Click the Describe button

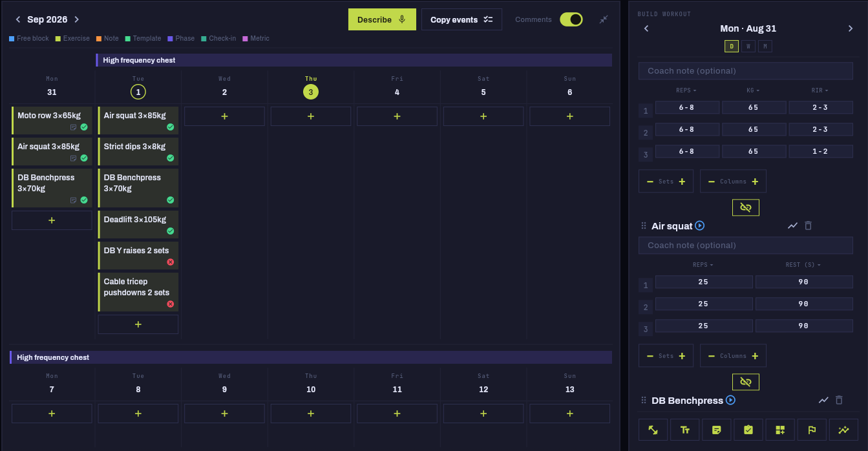pyautogui.click(x=382, y=19)
